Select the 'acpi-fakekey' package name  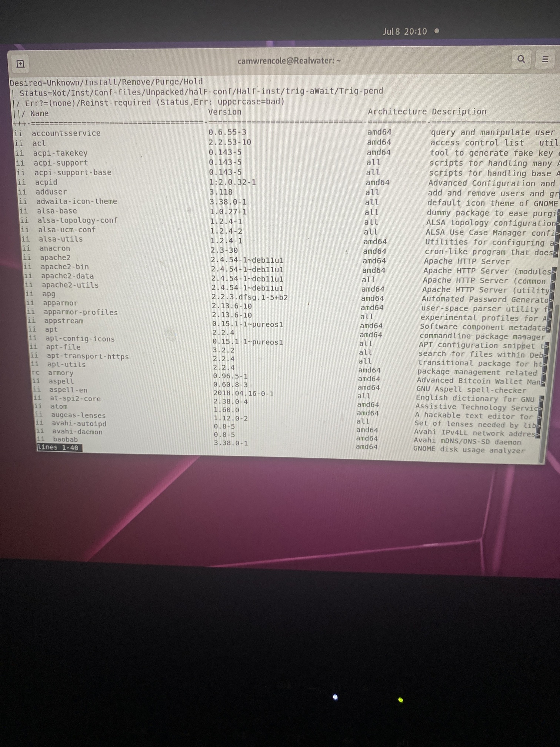click(60, 153)
